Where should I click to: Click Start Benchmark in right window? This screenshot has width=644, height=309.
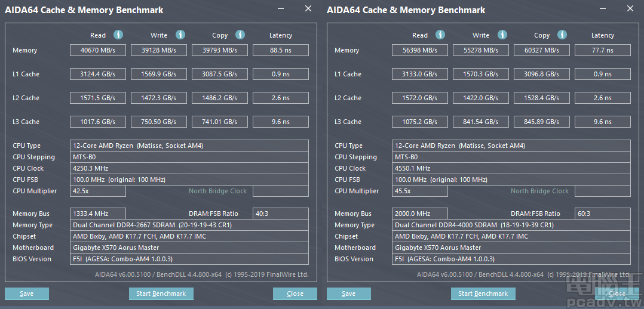(483, 293)
